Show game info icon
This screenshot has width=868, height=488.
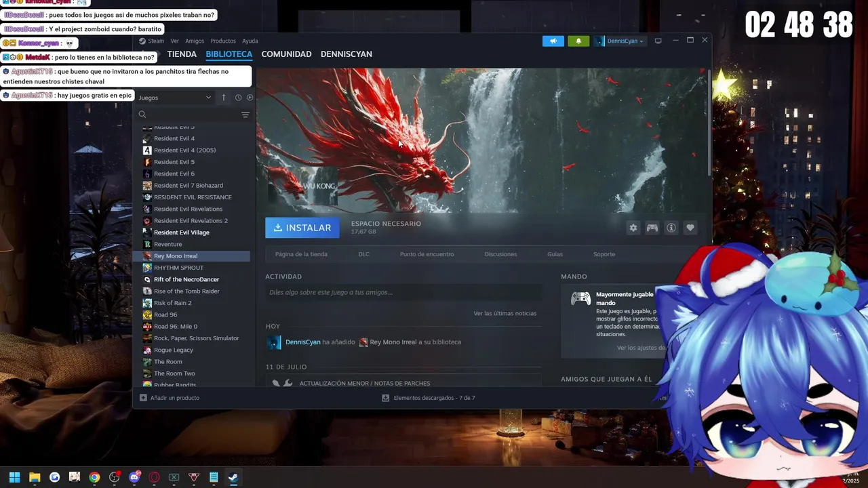[671, 228]
